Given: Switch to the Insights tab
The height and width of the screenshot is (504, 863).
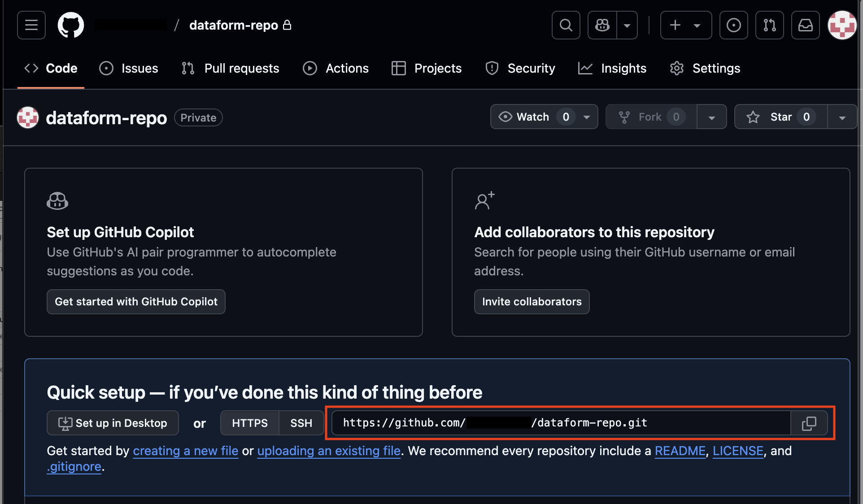Looking at the screenshot, I should (612, 68).
